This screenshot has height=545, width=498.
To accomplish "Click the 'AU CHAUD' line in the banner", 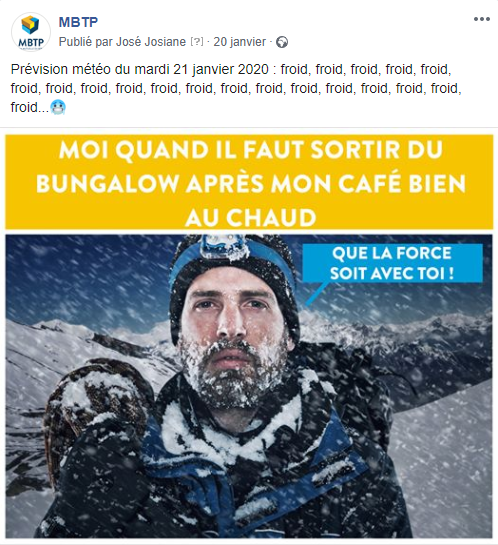I will (251, 217).
